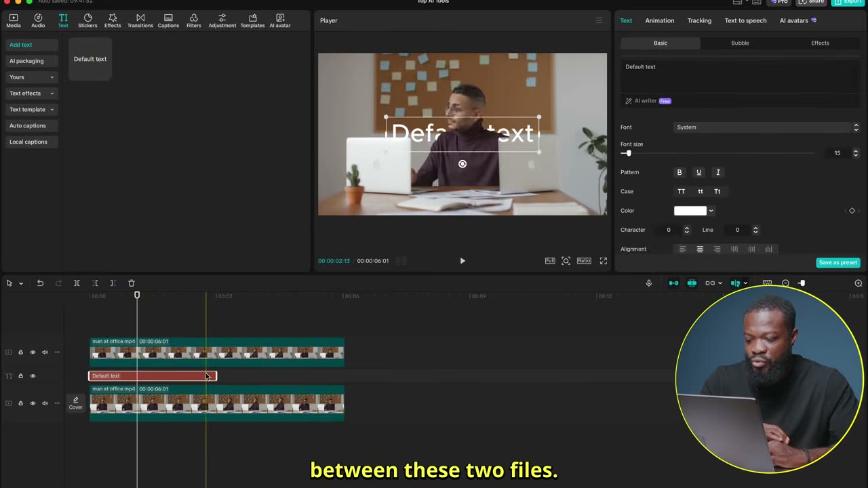This screenshot has height=488, width=868.
Task: Open the Stickers panel
Action: pyautogui.click(x=87, y=21)
